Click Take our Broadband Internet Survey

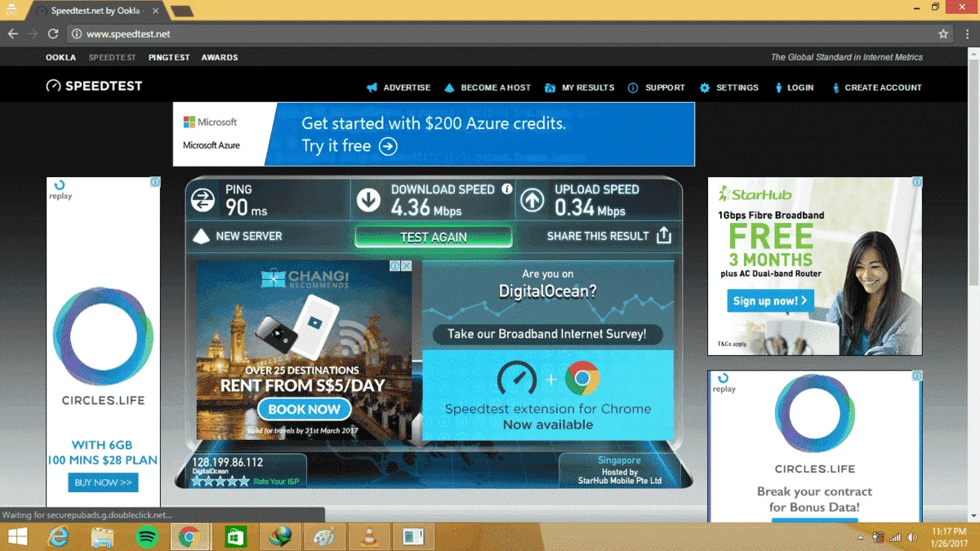547,334
